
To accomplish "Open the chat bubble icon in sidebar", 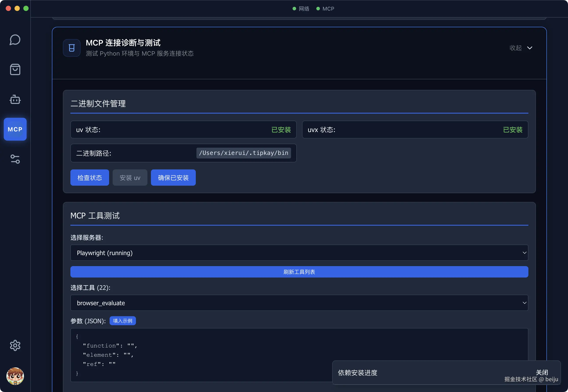I will coord(15,40).
